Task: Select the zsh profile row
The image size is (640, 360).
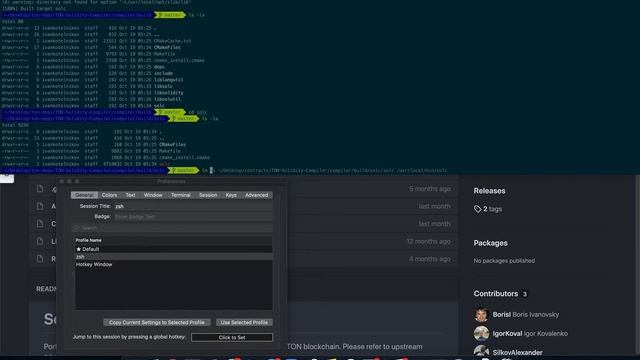Action: click(173, 257)
